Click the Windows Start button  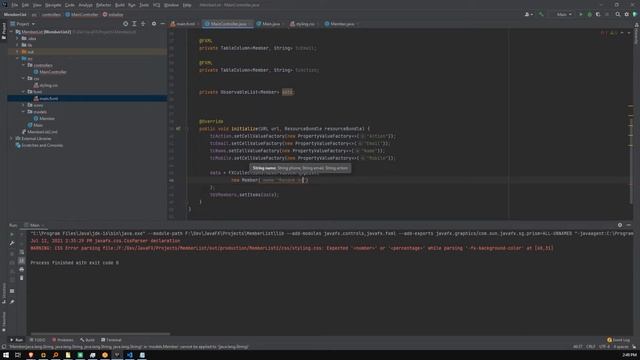pyautogui.click(x=6, y=355)
